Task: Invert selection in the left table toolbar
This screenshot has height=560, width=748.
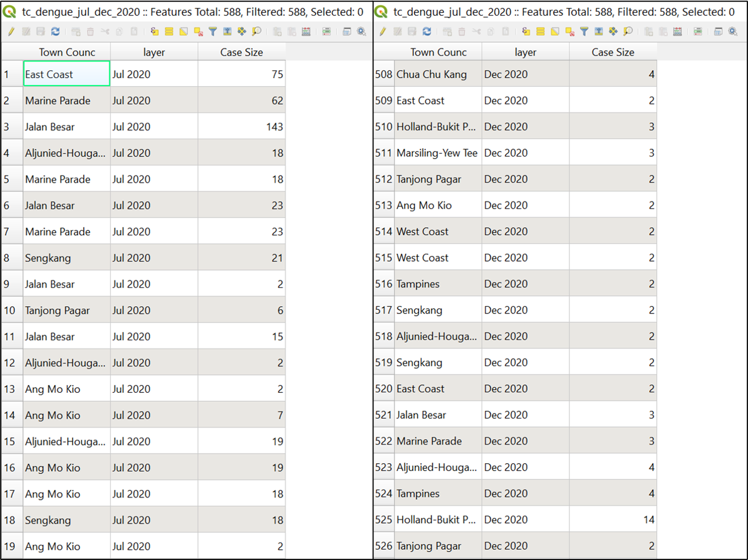Action: coord(184,32)
